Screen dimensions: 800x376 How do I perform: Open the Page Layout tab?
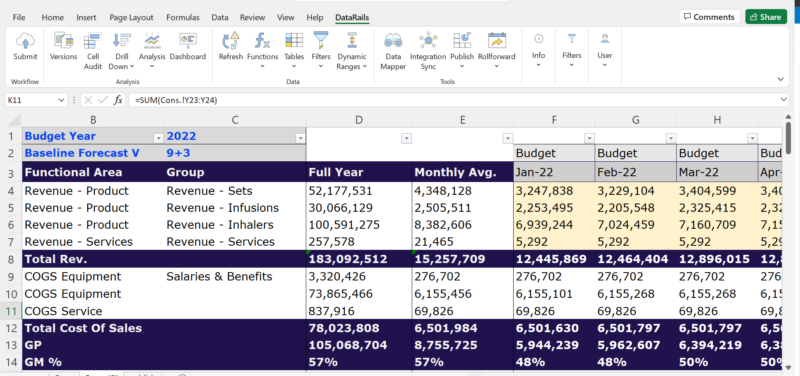coord(131,17)
